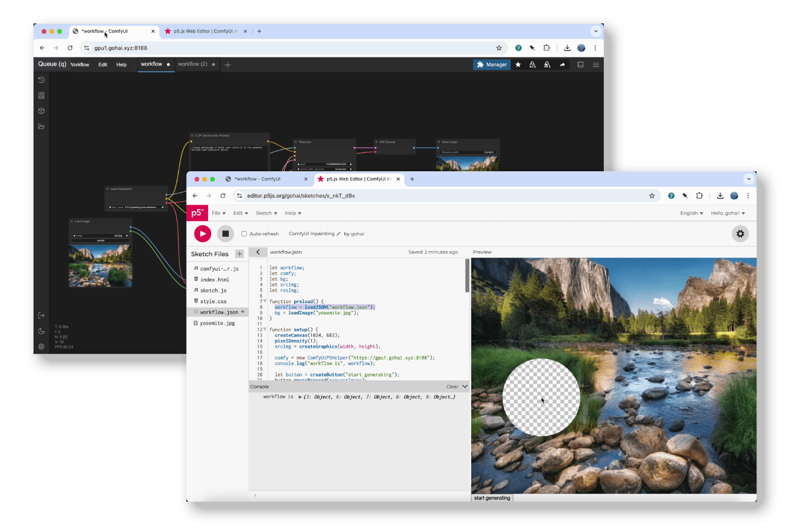The width and height of the screenshot is (798, 532).
Task: Expand the workflow Object logged in the Console
Action: (300, 397)
